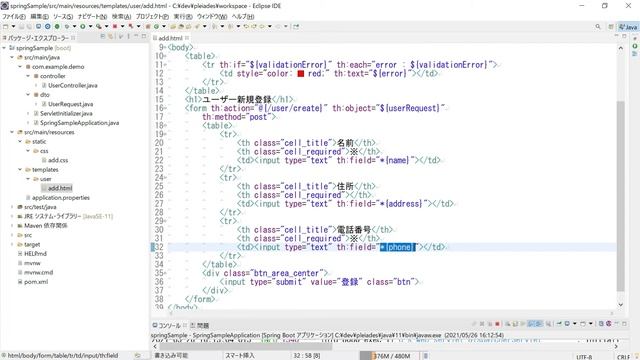Click the red Terminate icon in main toolbar
Image resolution: width=640 pixels, height=360 pixels.
(115, 27)
